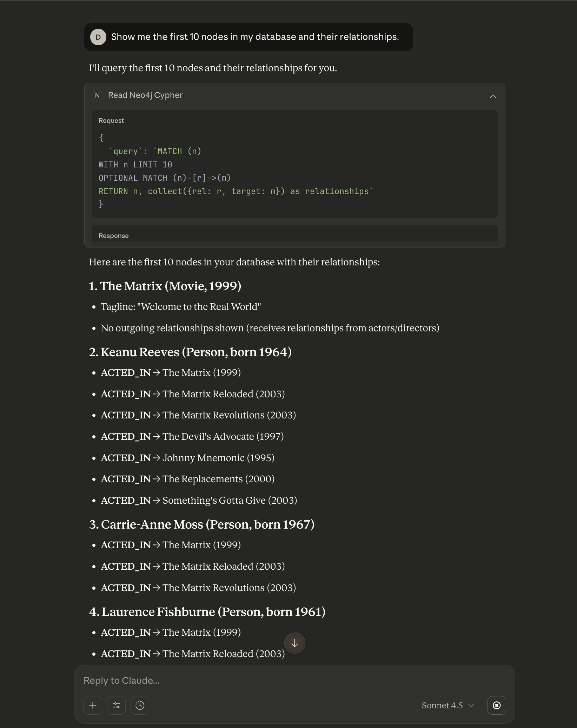The image size is (577, 728).
Task: Click the chevron beside Sonnet 4.5
Action: click(471, 706)
